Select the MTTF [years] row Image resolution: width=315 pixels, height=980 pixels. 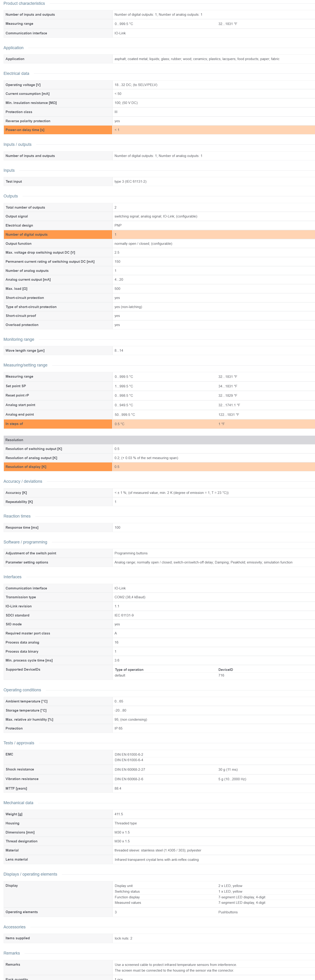tap(159, 788)
